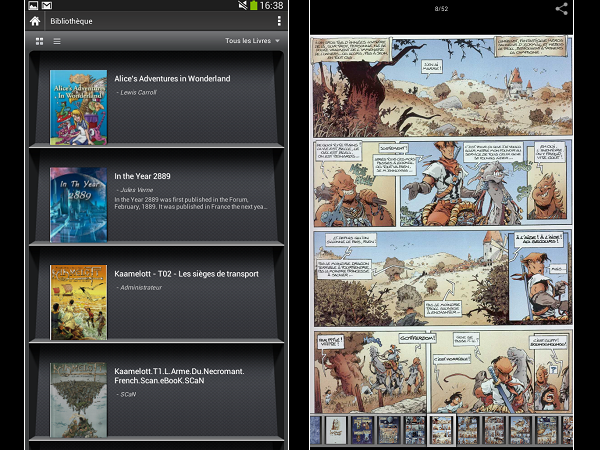Screen dimensions: 600x450
Task: Open the picture notification icon in status bar
Action: [33, 5]
